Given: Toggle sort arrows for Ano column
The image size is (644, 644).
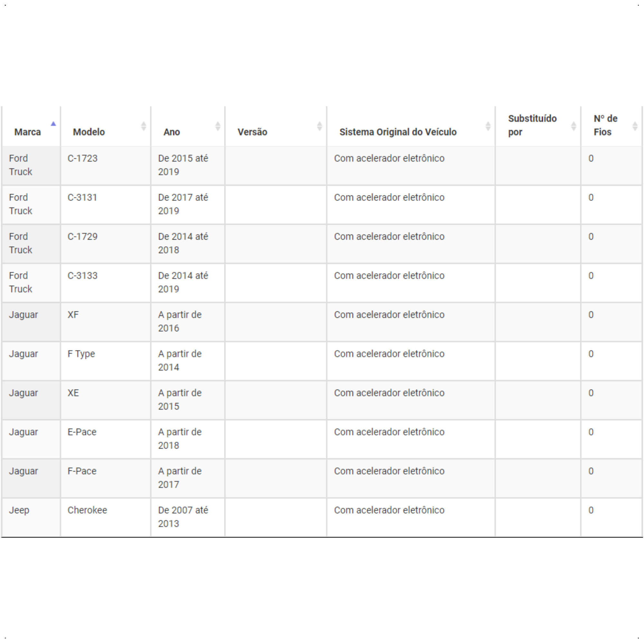Looking at the screenshot, I should click(x=218, y=126).
